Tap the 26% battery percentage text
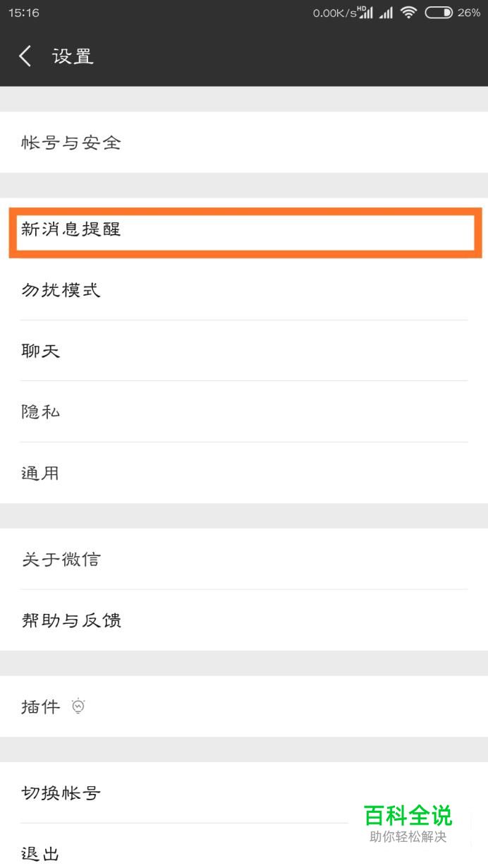The image size is (488, 868). tap(469, 13)
